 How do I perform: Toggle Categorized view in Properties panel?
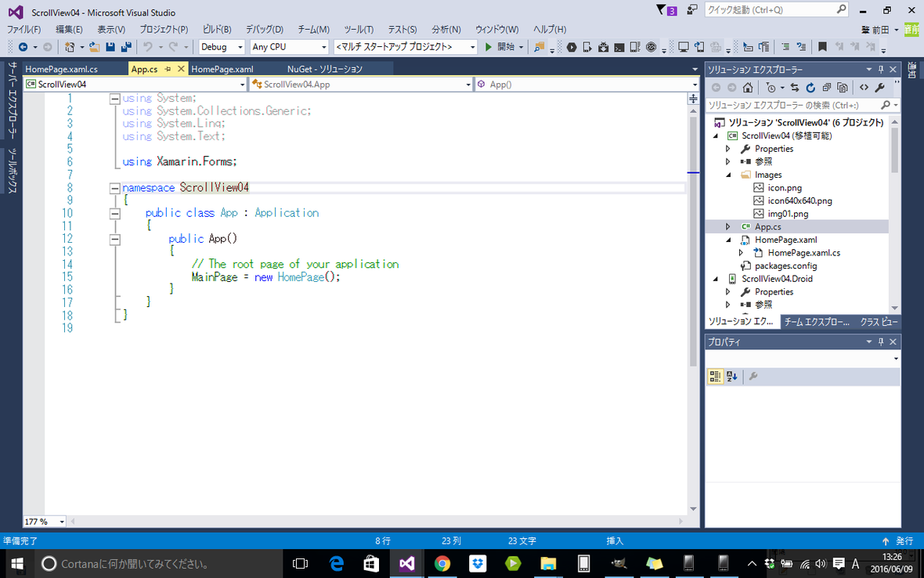(715, 377)
